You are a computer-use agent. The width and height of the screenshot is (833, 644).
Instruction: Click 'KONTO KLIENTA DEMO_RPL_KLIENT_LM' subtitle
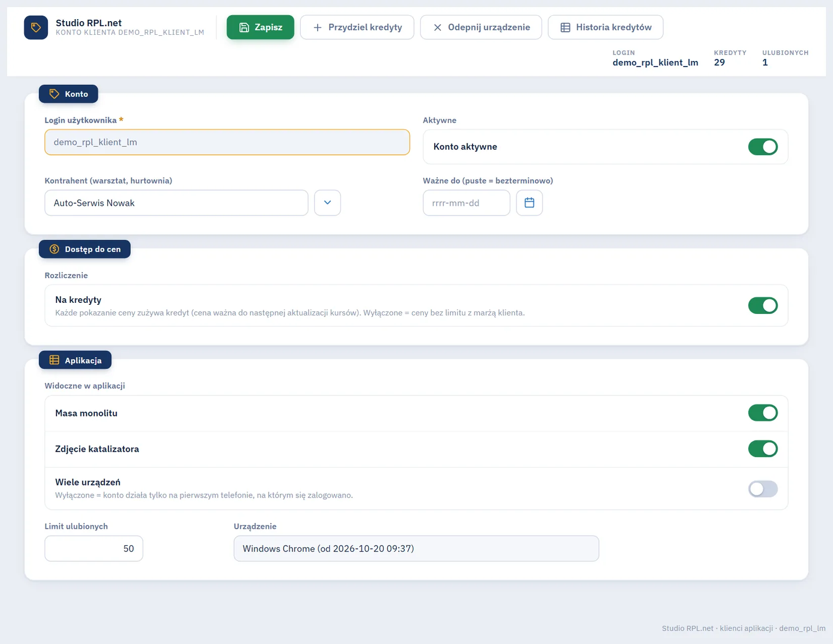130,32
